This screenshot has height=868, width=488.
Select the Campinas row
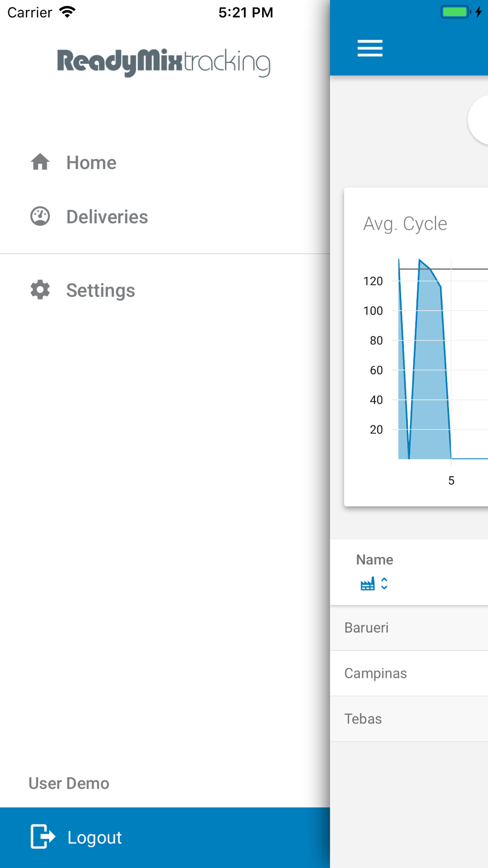(409, 674)
